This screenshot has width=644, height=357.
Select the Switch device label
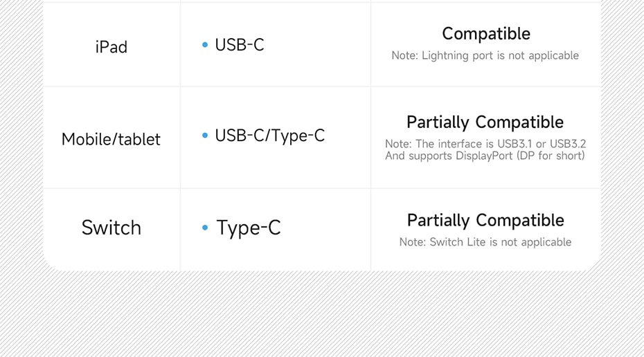point(111,228)
